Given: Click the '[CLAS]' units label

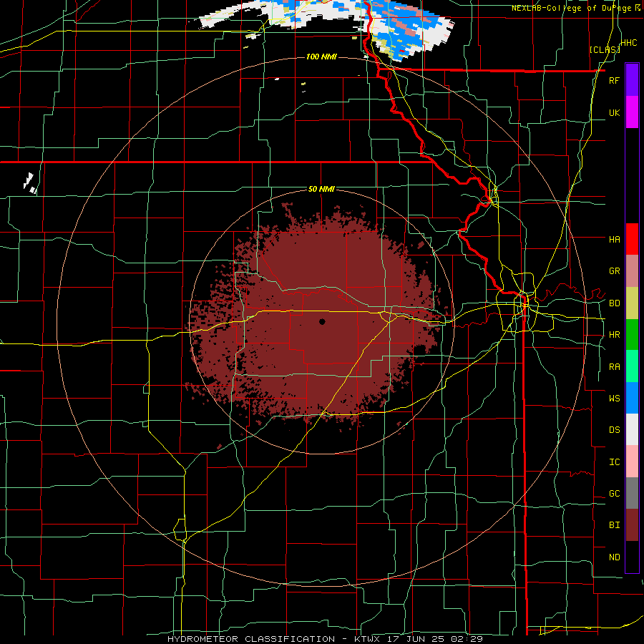Looking at the screenshot, I should (605, 50).
